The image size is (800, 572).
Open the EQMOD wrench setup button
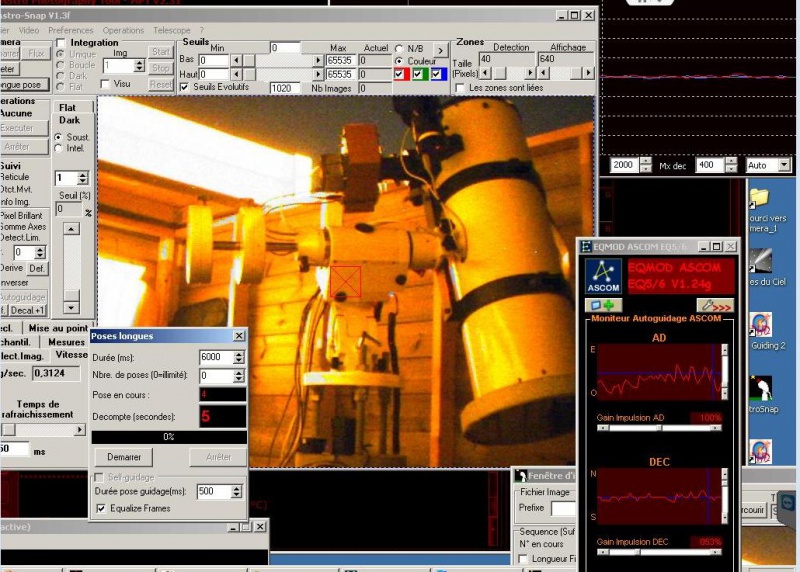716,304
